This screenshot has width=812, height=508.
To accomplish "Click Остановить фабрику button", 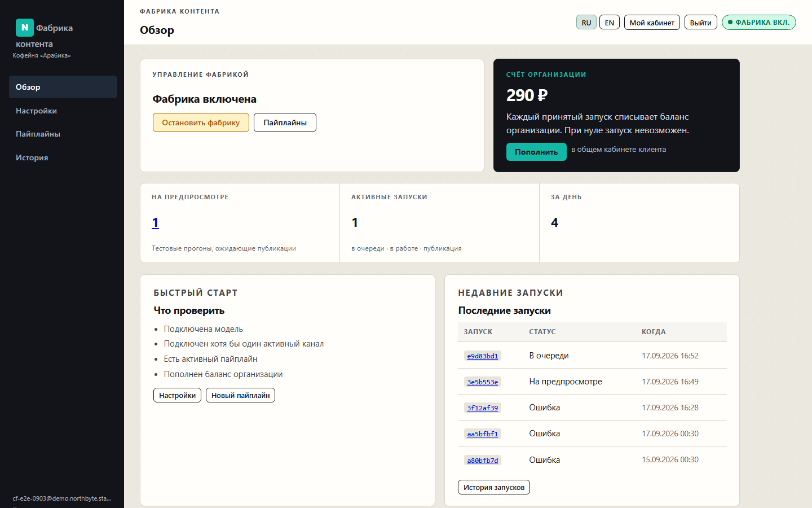I will tap(201, 122).
